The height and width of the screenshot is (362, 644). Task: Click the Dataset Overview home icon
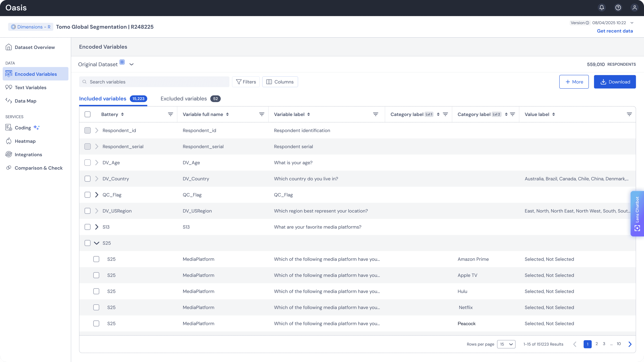pyautogui.click(x=9, y=47)
